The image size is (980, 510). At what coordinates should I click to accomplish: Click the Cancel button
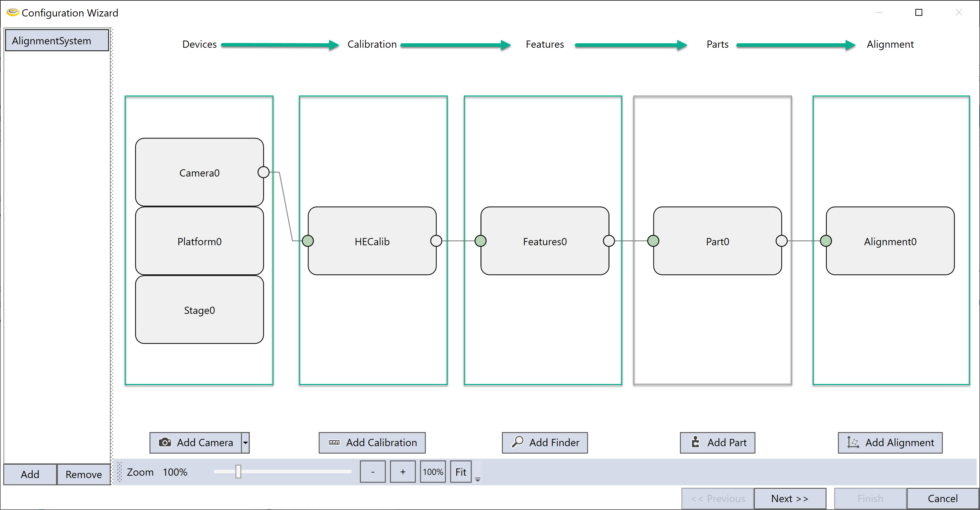(x=942, y=498)
